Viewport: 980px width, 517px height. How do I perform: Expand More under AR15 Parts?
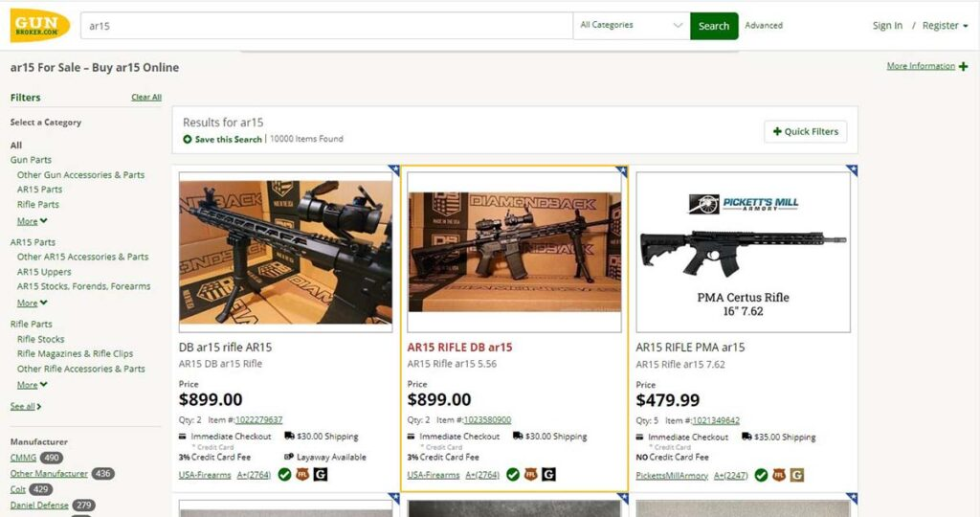click(32, 303)
